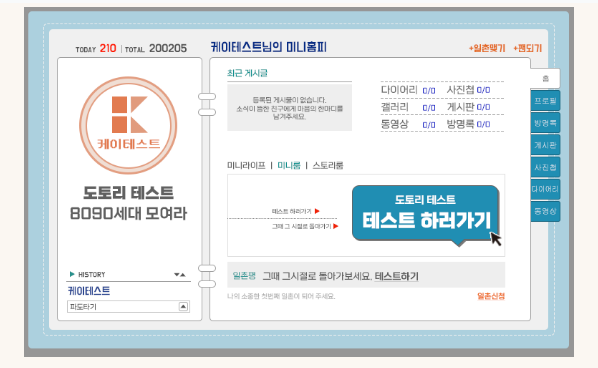Viewport: 598px width, 368px height.
Task: Click the red arrow beside small 테스트 하러가기
Action: point(317,211)
